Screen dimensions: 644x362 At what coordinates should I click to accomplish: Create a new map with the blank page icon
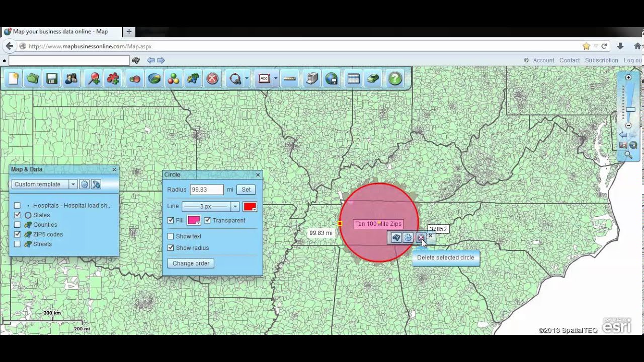click(14, 79)
